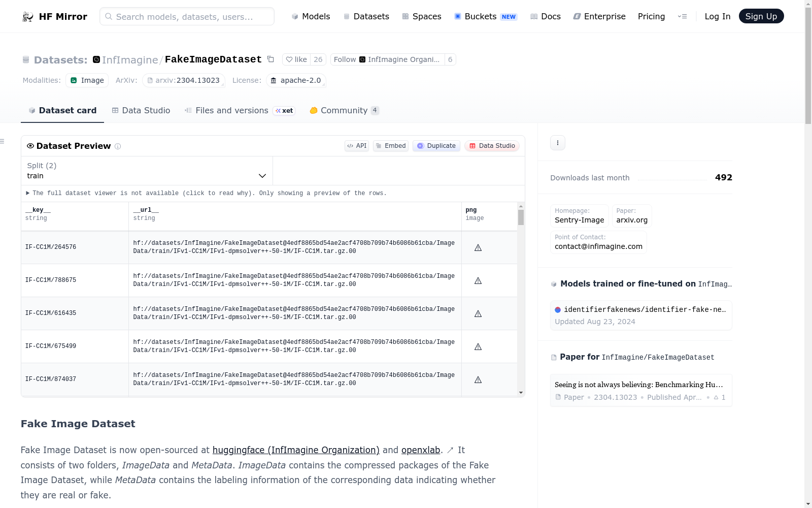Click the HF Mirror logo icon
812x508 pixels.
pyautogui.click(x=28, y=17)
